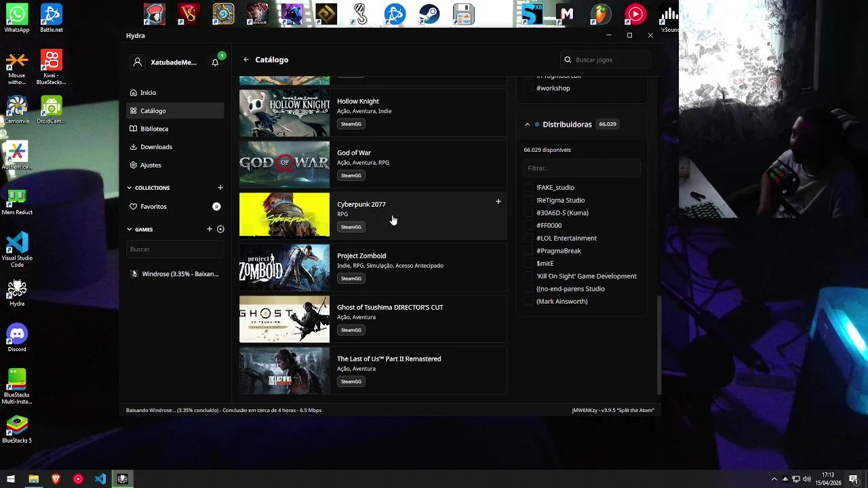The image size is (868, 488).
Task: Click the Filtrar publishers input field
Action: tap(582, 168)
